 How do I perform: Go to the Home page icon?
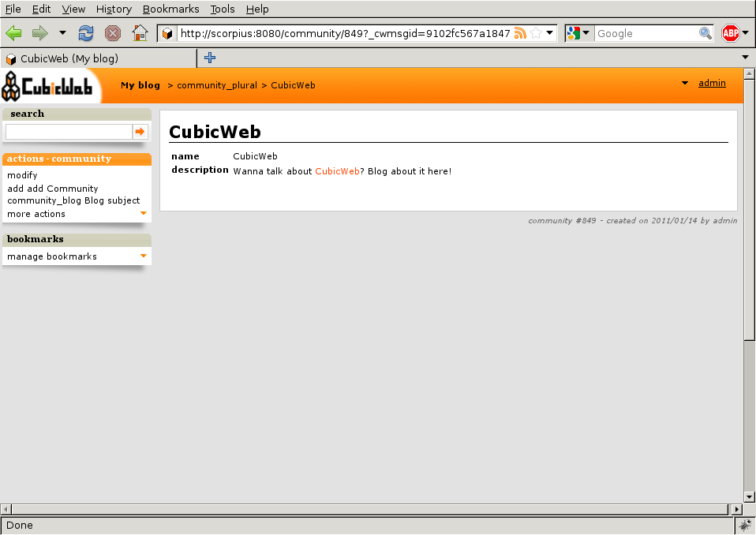[140, 33]
